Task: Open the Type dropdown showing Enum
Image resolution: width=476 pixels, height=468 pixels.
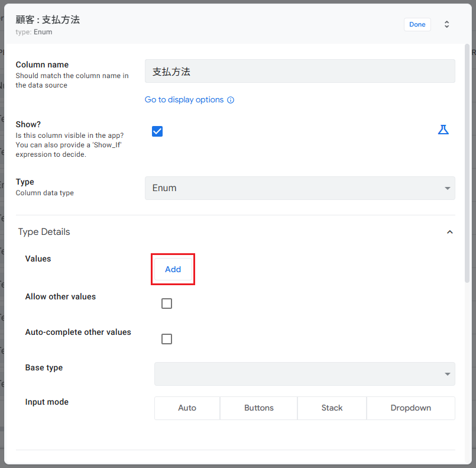Action: tap(300, 188)
